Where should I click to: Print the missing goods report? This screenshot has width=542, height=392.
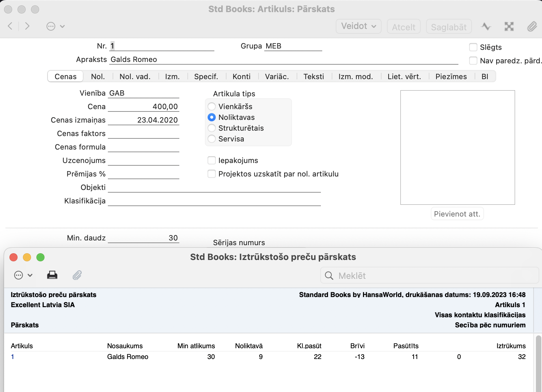coord(52,275)
